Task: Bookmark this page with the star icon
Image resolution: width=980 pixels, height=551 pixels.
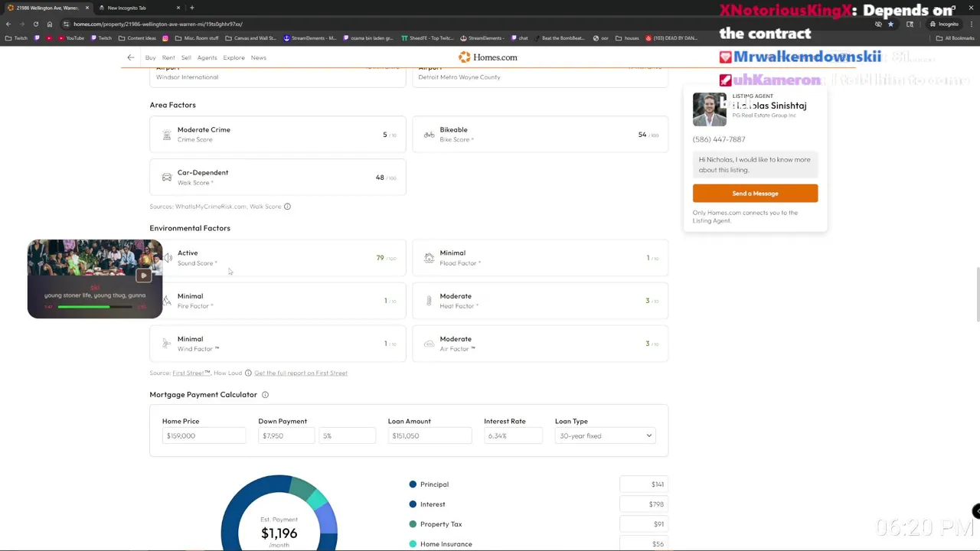Action: tap(890, 24)
